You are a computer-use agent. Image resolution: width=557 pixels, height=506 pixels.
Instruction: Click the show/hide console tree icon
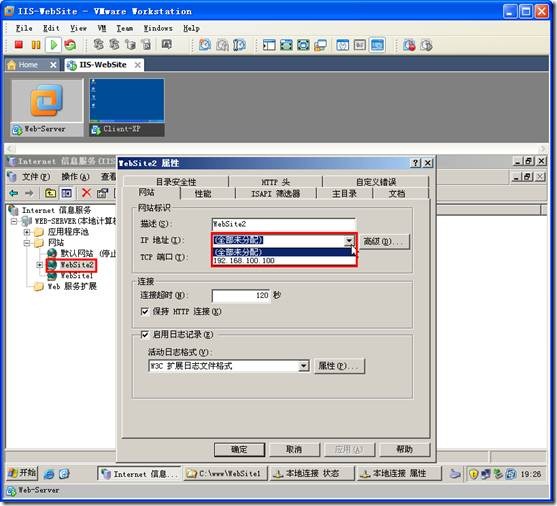coord(66,193)
